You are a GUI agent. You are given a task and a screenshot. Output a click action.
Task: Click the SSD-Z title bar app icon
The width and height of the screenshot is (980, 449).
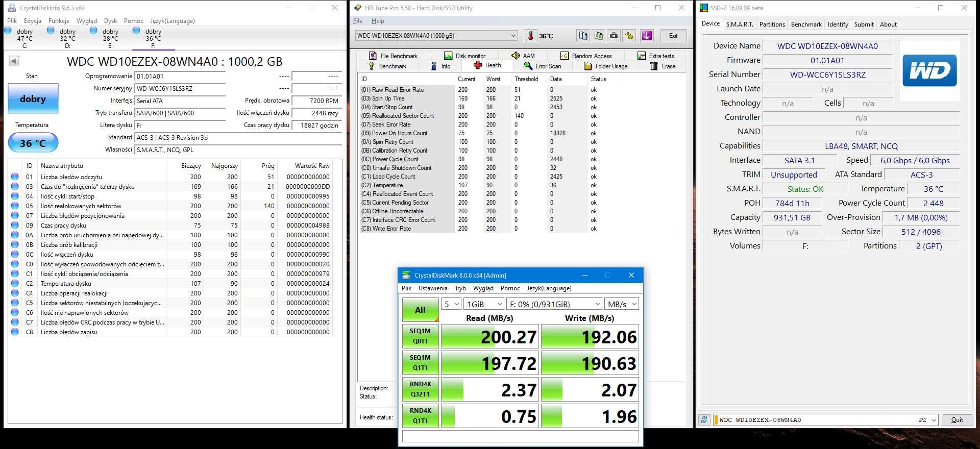pos(704,8)
